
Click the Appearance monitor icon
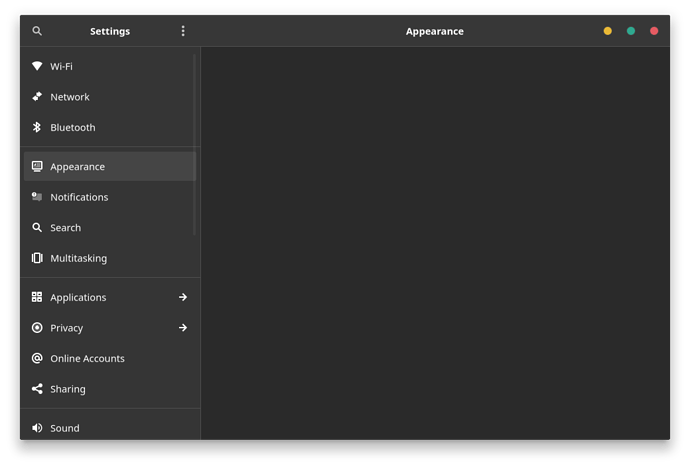(37, 166)
